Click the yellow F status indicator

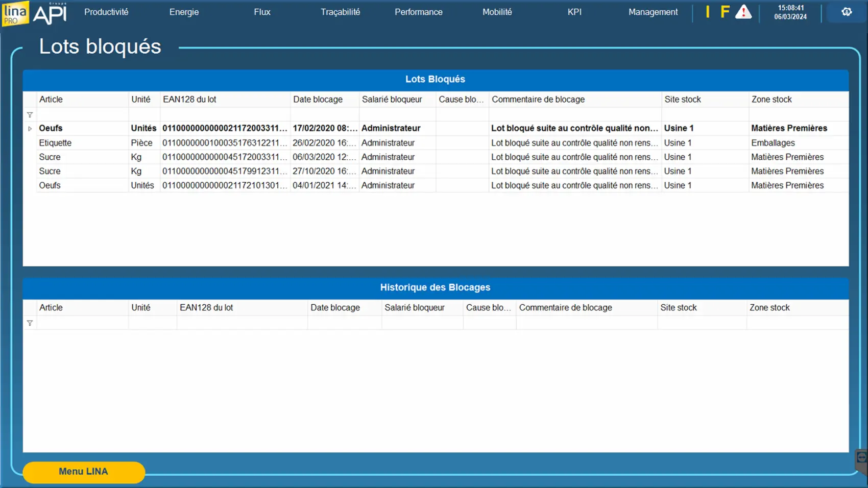(725, 12)
